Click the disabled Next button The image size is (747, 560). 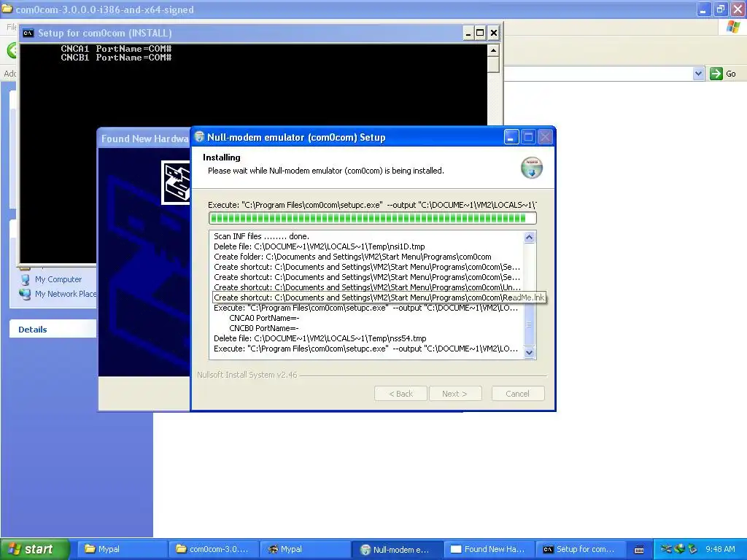click(455, 394)
